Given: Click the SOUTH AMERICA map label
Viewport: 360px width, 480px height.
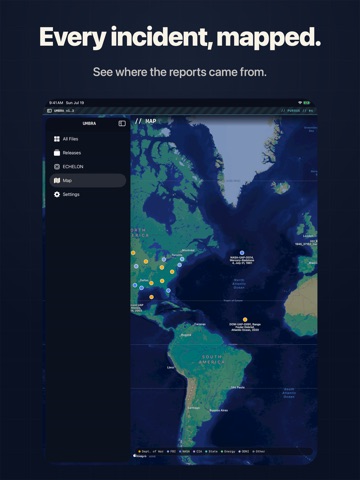Looking at the screenshot, I should pyautogui.click(x=211, y=359).
